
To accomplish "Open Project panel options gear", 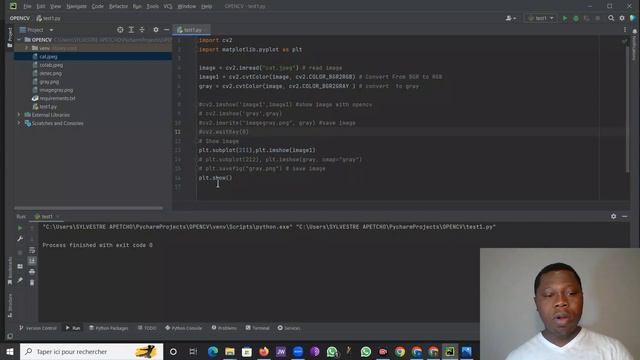I will coord(156,30).
